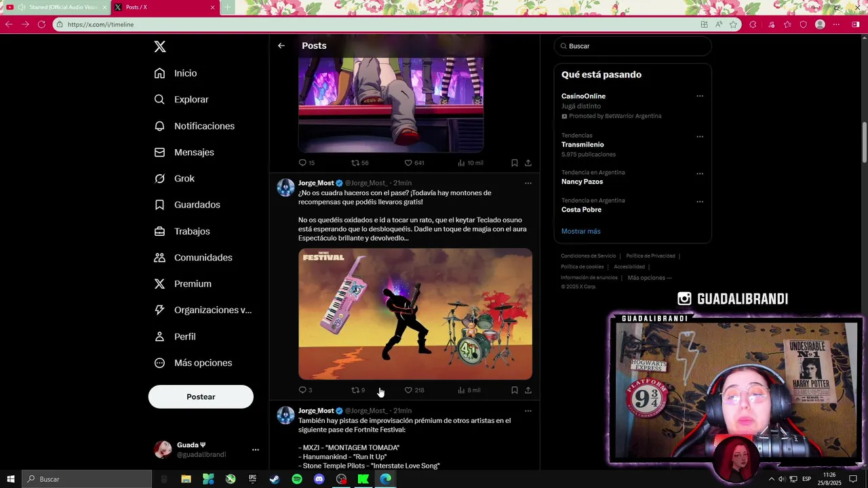The height and width of the screenshot is (488, 868).
Task: Click the Organizaciones verificadas lightning icon
Action: 159,310
